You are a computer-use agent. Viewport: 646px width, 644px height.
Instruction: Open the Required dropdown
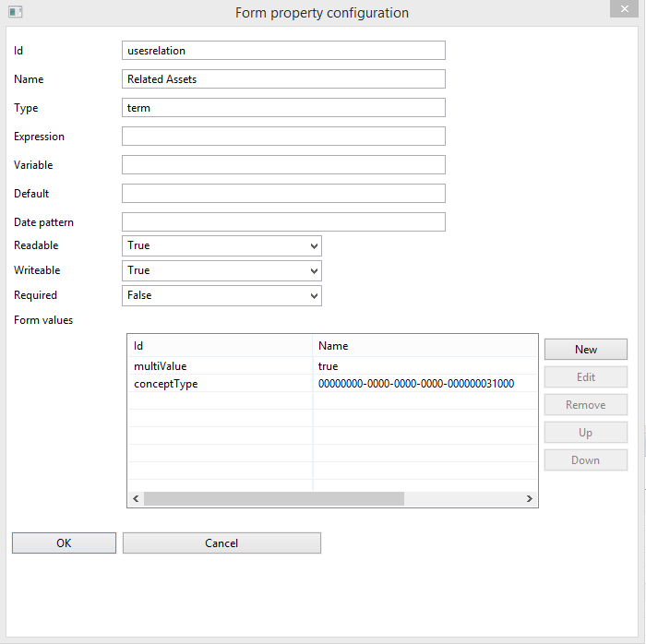click(221, 295)
